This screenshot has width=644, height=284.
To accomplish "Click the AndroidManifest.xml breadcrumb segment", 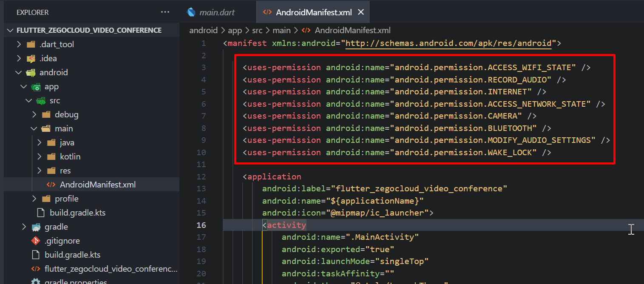I will point(353,30).
